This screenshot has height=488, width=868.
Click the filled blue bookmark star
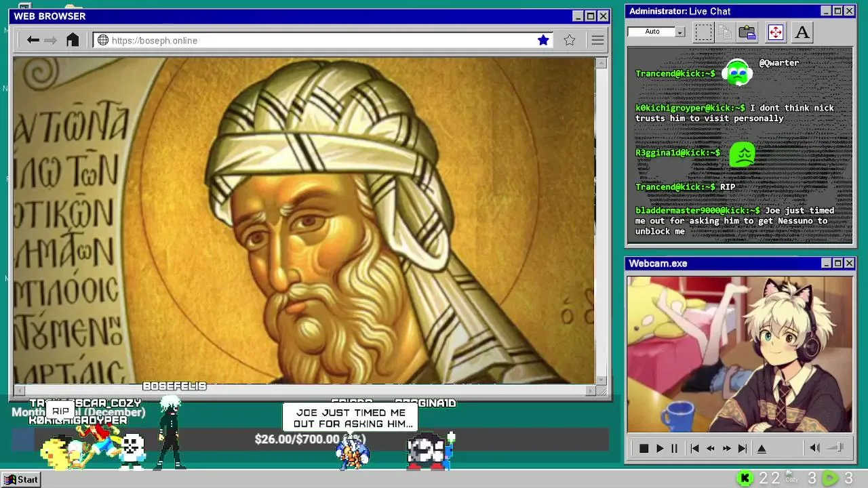(543, 40)
